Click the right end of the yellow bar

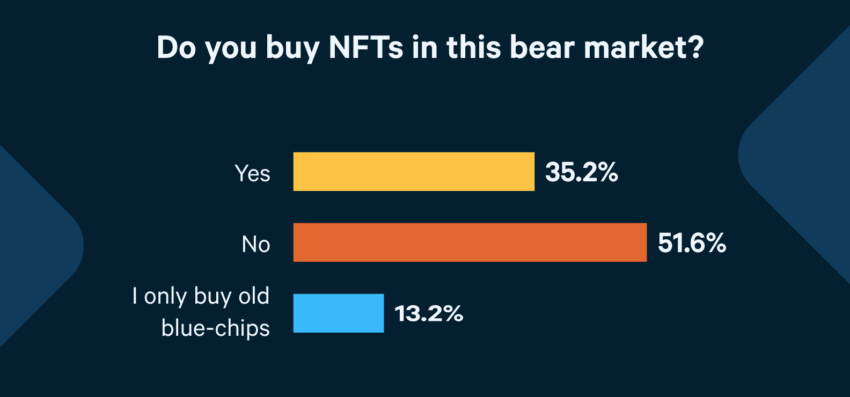(531, 171)
